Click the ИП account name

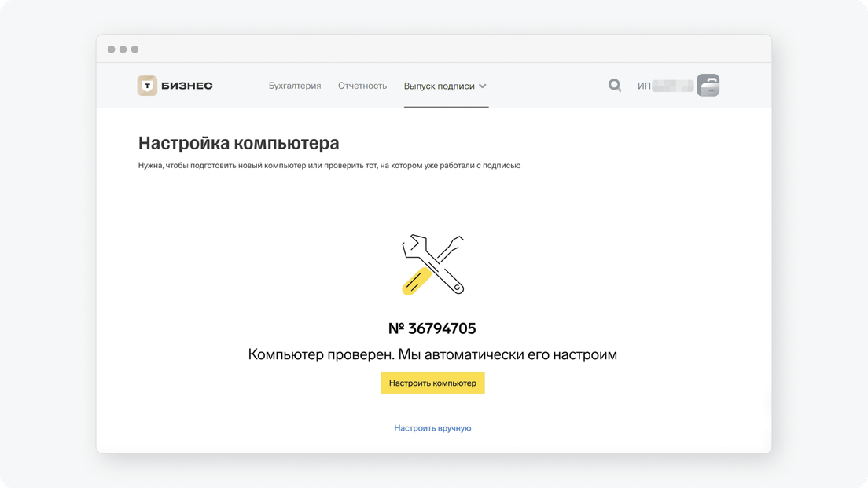[664, 86]
